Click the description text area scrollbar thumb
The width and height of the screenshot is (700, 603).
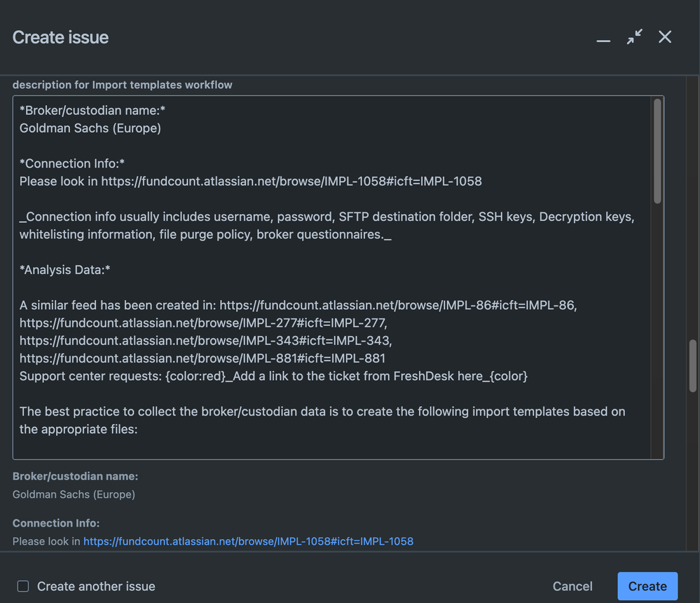coord(657,151)
